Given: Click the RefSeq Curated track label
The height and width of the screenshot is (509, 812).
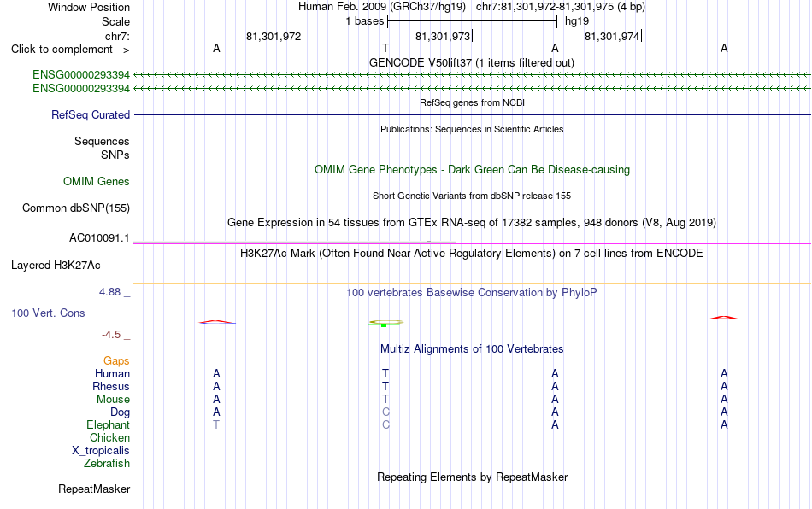Looking at the screenshot, I should [x=91, y=114].
